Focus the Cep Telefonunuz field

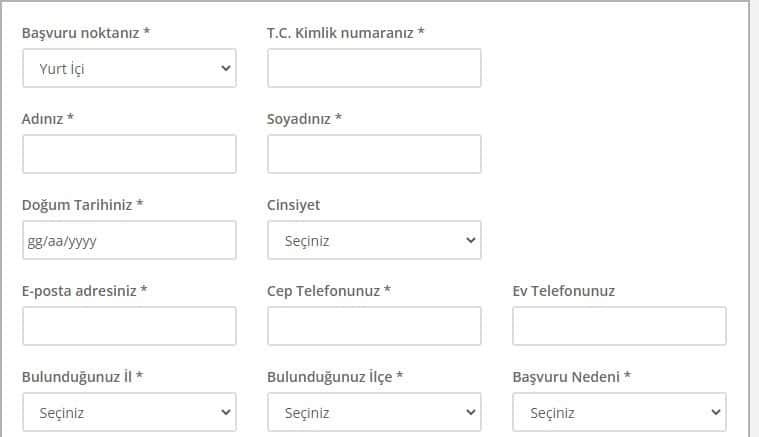[x=374, y=326]
